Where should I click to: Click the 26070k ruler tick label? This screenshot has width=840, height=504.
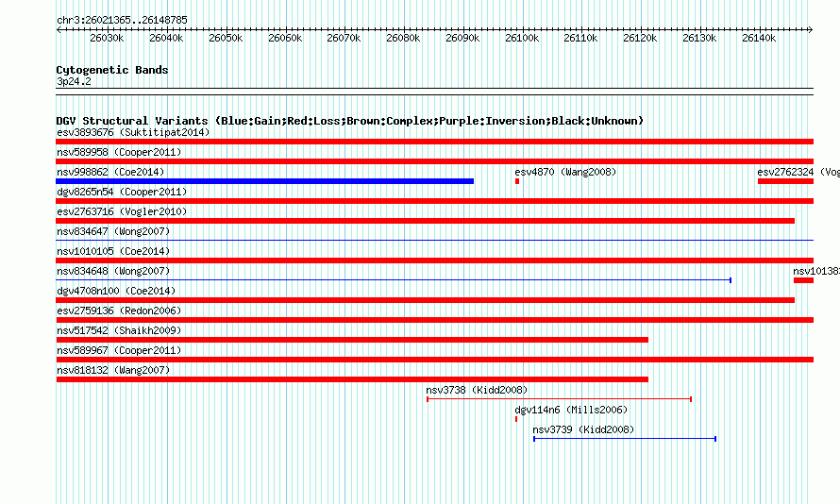point(344,38)
